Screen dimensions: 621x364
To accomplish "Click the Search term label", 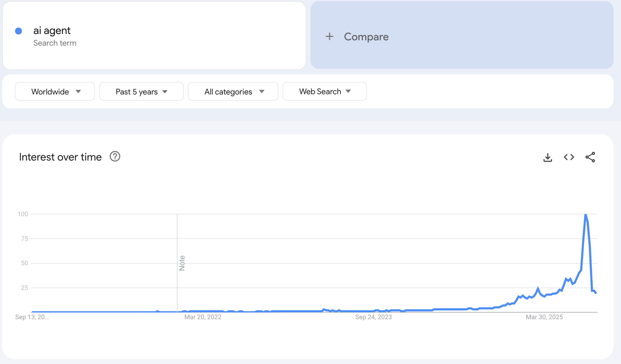I will 55,43.
